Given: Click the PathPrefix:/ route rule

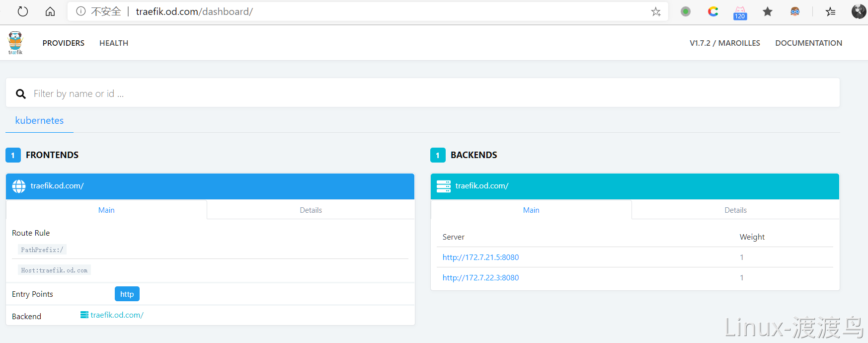Looking at the screenshot, I should [42, 250].
